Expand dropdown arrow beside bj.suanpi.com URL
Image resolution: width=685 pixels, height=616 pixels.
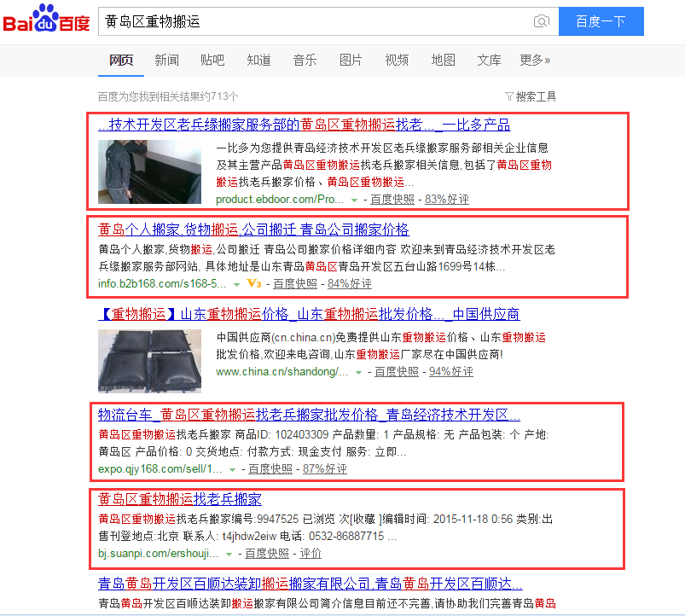click(x=229, y=554)
